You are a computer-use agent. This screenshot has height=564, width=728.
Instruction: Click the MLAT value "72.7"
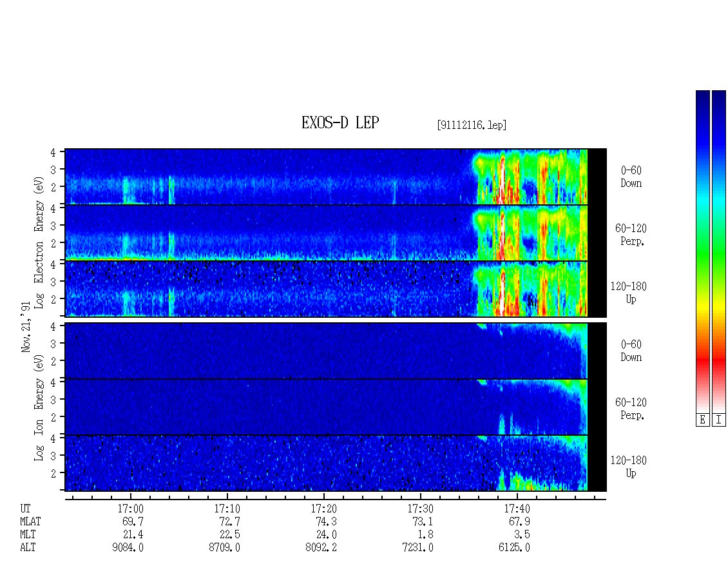tap(229, 521)
